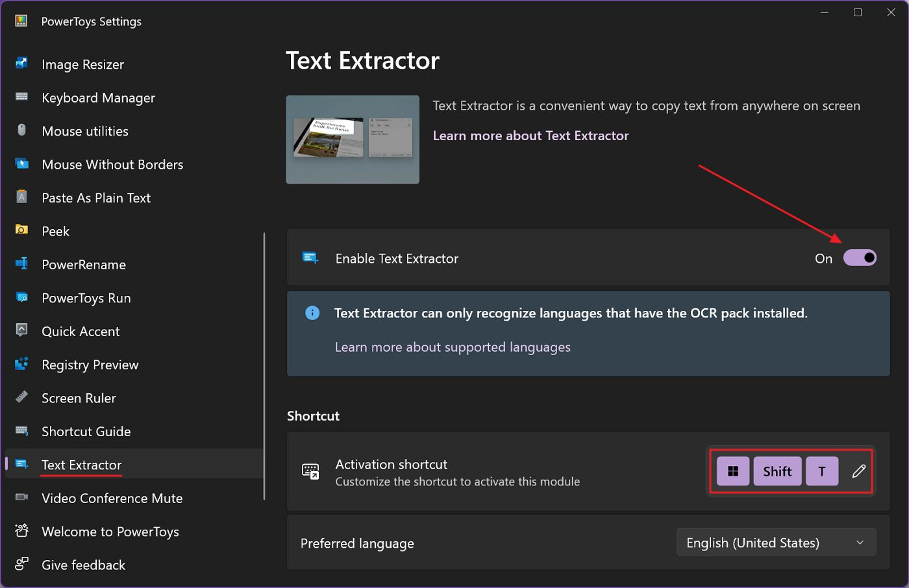Select the Image Resizer sidebar icon
The image size is (909, 588).
pos(21,64)
